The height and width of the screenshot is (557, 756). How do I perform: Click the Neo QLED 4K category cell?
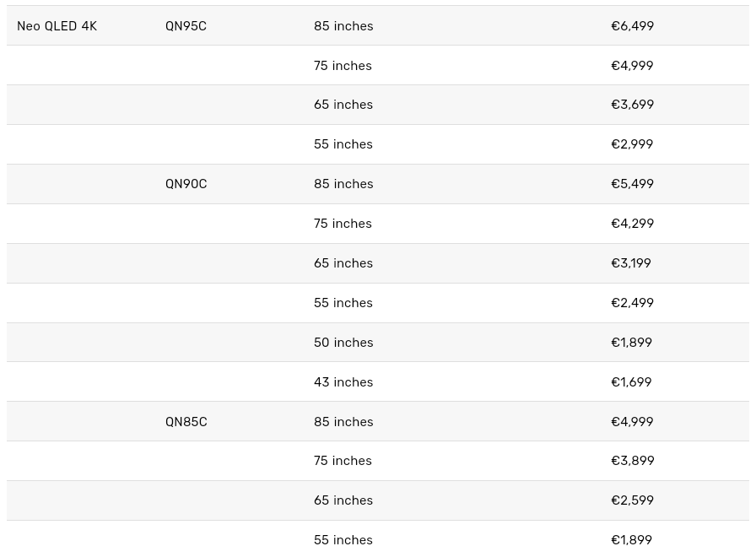(57, 26)
